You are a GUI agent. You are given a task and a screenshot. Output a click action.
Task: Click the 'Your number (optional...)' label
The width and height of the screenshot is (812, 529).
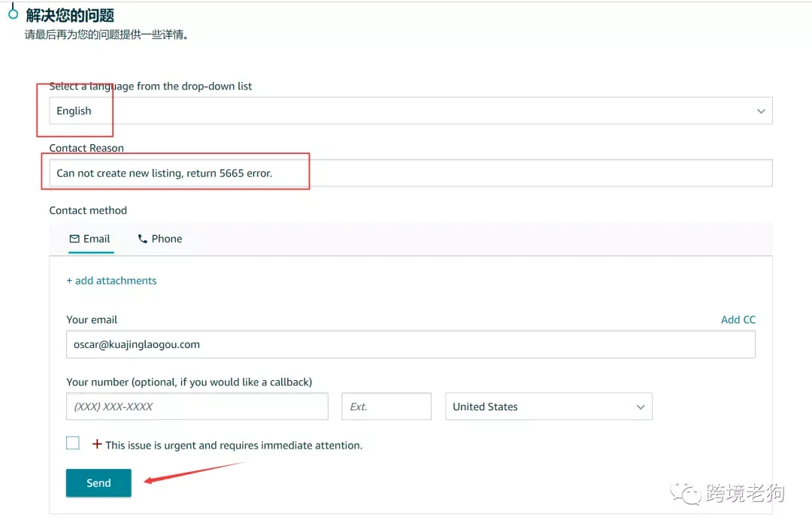pyautogui.click(x=189, y=382)
